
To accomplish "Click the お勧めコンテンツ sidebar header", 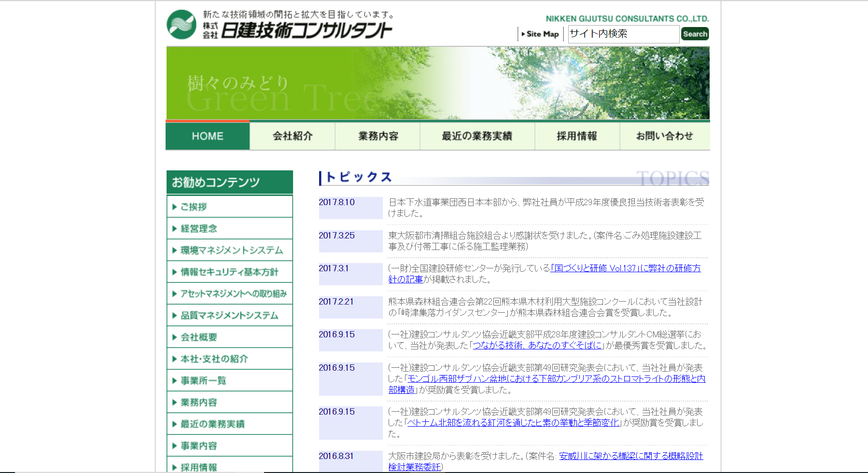I will point(230,182).
